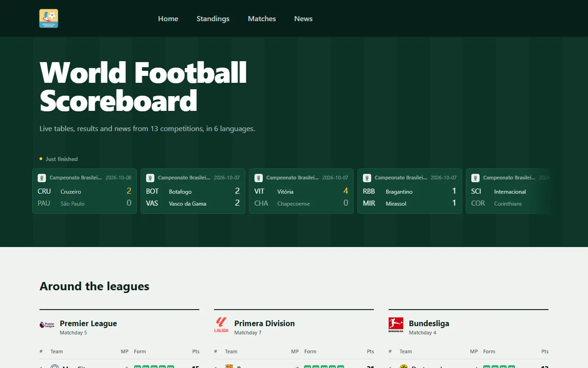588x368 pixels.
Task: Click the Bundesliga logo
Action: point(396,325)
